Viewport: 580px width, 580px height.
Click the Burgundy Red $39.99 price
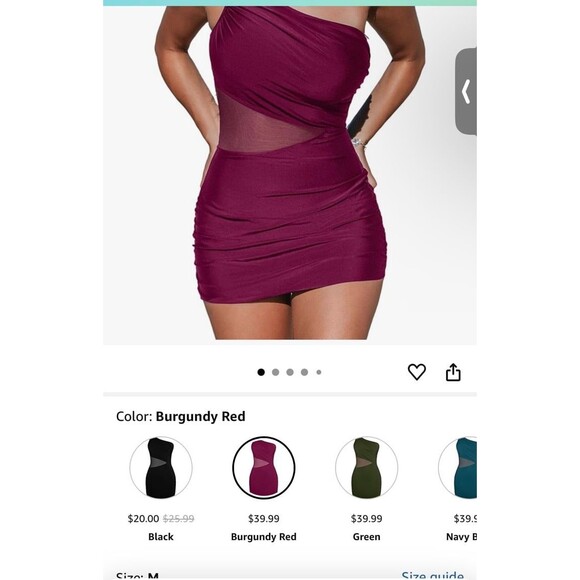[x=264, y=519]
